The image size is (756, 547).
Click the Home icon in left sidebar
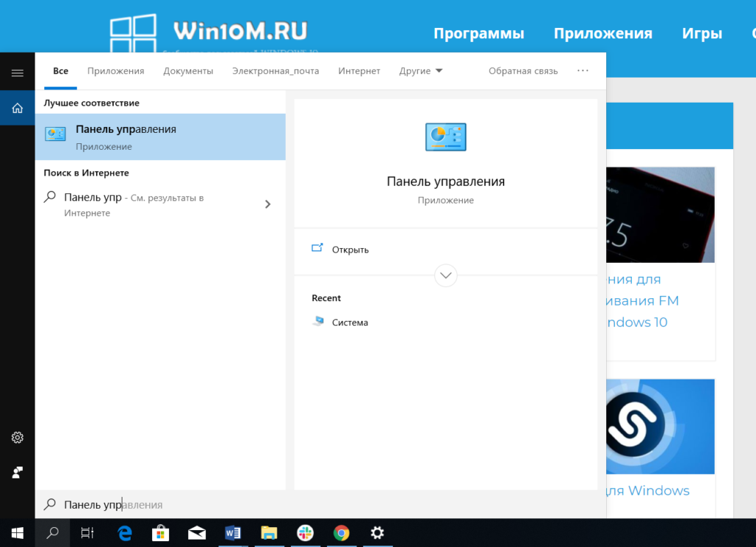17,108
